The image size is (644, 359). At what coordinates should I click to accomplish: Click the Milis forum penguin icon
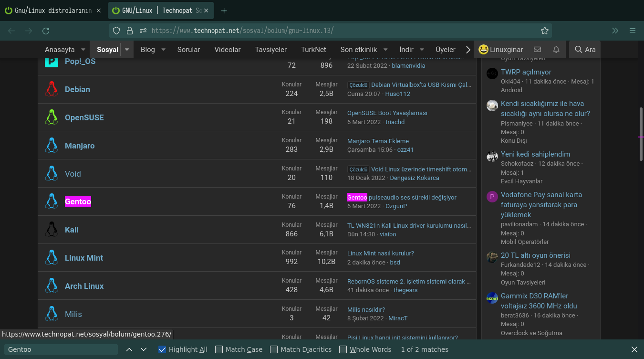coord(52,314)
